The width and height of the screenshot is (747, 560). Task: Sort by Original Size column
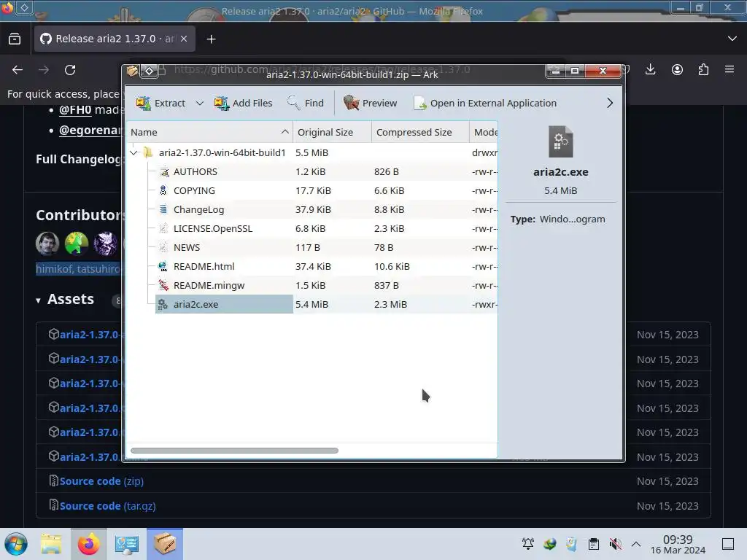point(332,133)
